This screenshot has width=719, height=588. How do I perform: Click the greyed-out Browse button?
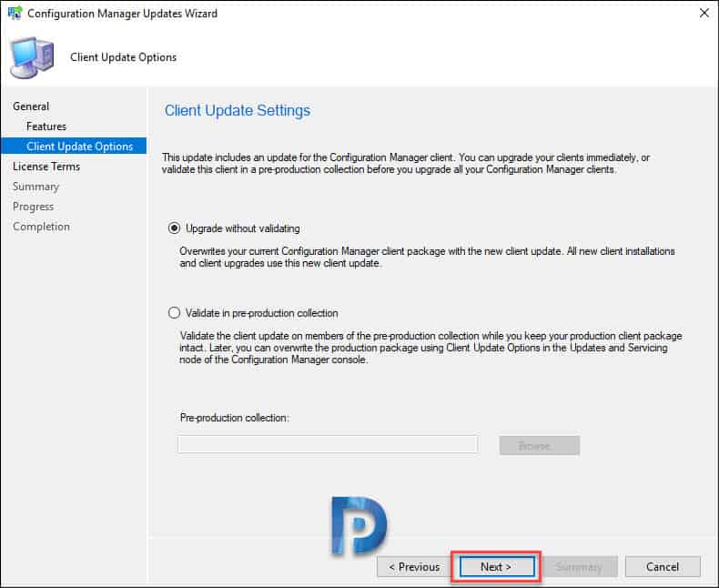pos(539,445)
